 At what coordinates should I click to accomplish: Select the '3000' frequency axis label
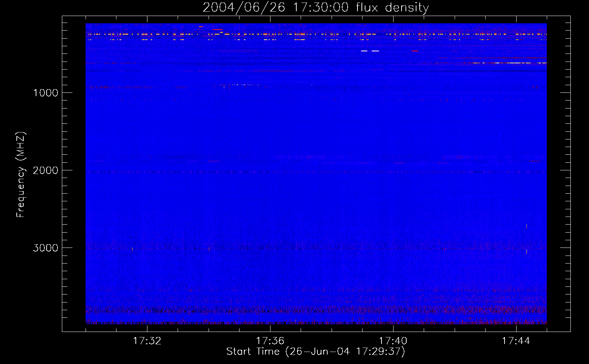click(46, 248)
